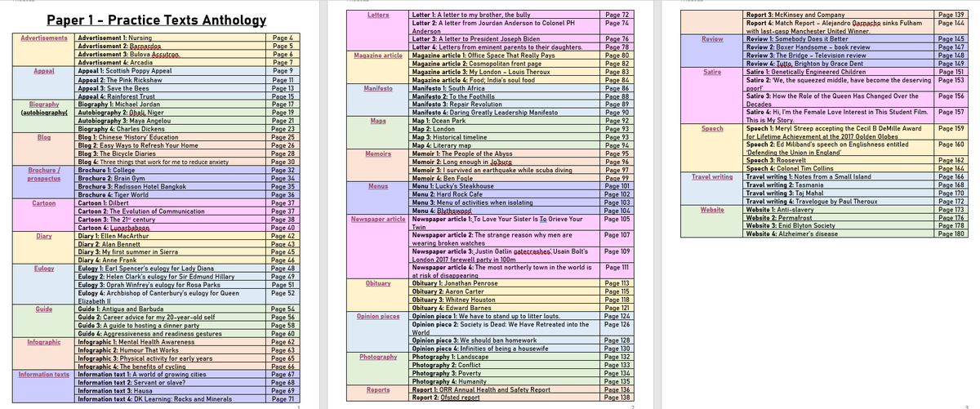Open the Appeal category link

(x=44, y=72)
